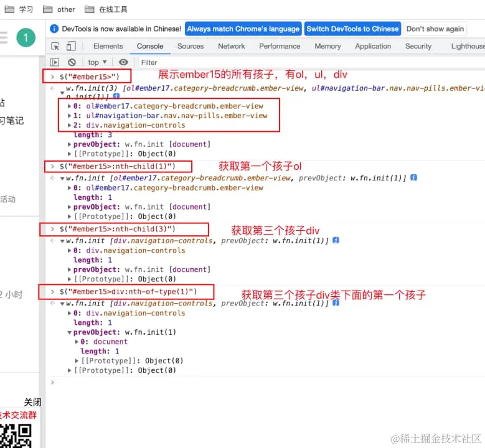This screenshot has height=448, width=485.
Task: Focus the Filter input field
Action: coord(311,62)
